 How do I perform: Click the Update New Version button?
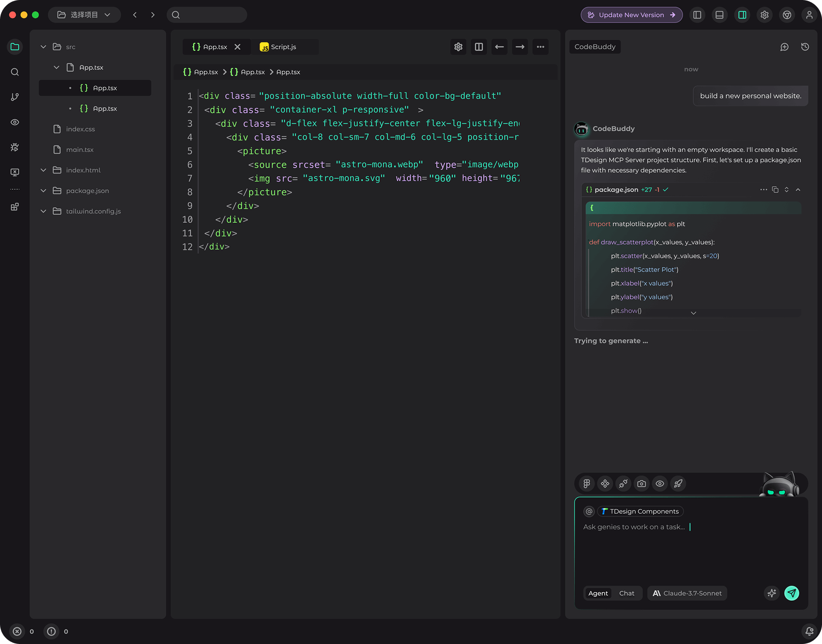(x=631, y=15)
